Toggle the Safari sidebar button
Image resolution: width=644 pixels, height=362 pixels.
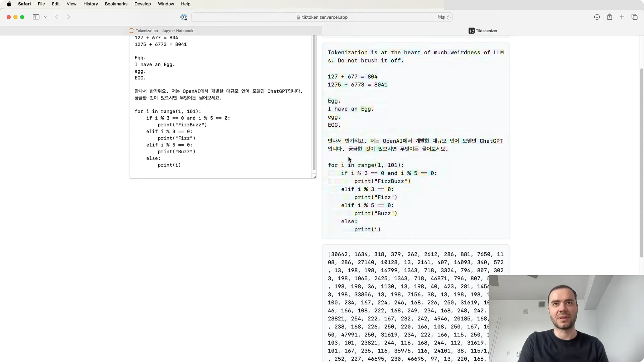tap(36, 17)
